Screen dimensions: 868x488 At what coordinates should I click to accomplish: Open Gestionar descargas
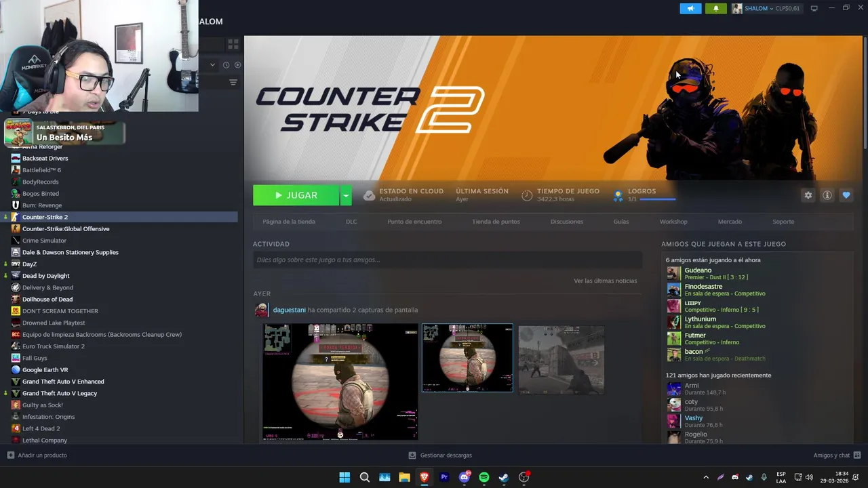point(440,455)
